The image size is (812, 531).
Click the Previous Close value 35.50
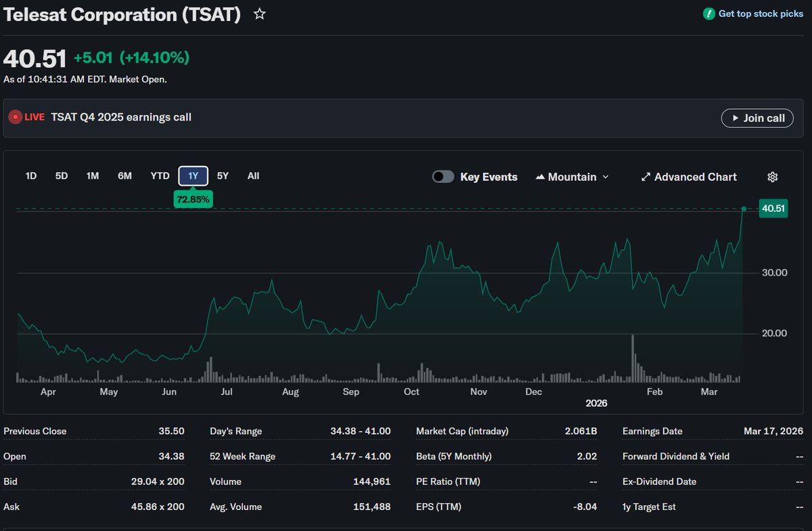click(171, 431)
